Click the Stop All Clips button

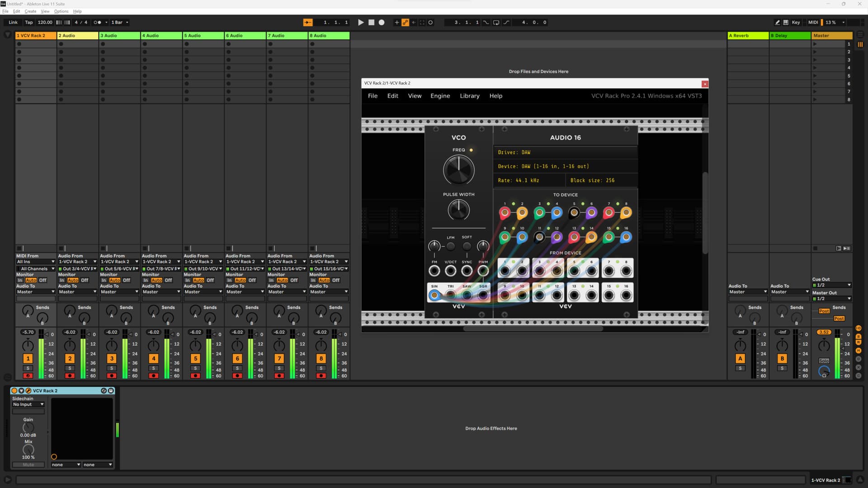[x=815, y=248]
